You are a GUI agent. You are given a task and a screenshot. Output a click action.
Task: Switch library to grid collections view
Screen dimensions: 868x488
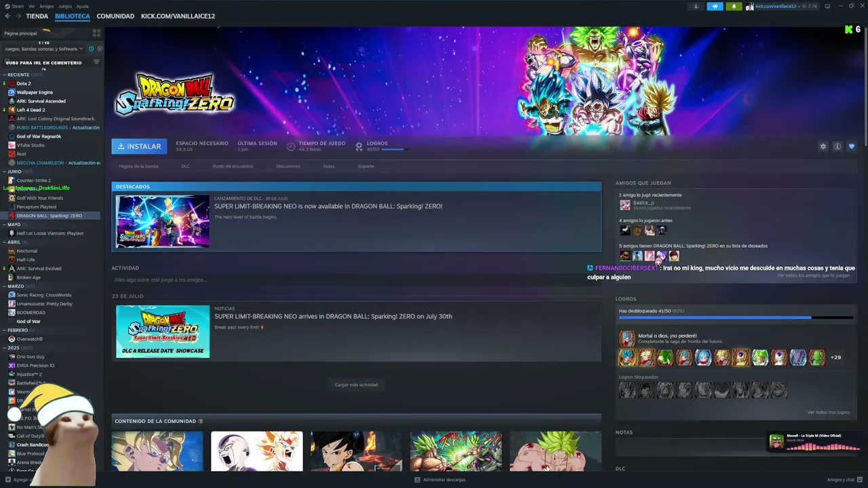(96, 33)
